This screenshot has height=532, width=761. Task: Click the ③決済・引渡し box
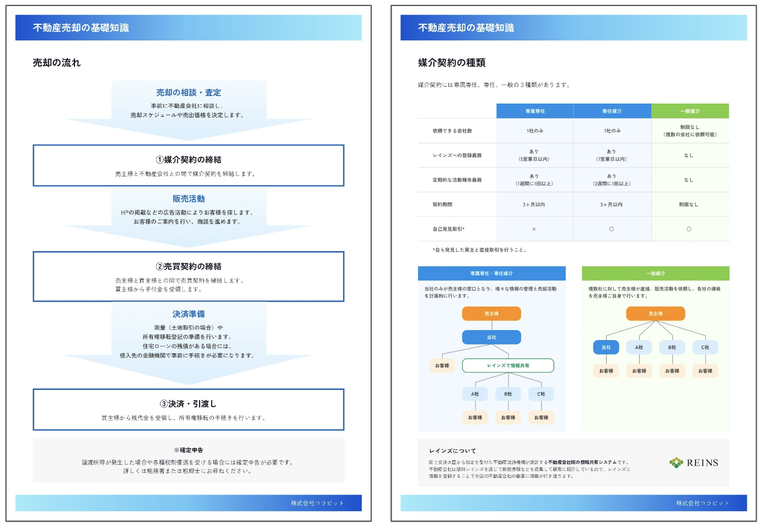click(x=189, y=410)
